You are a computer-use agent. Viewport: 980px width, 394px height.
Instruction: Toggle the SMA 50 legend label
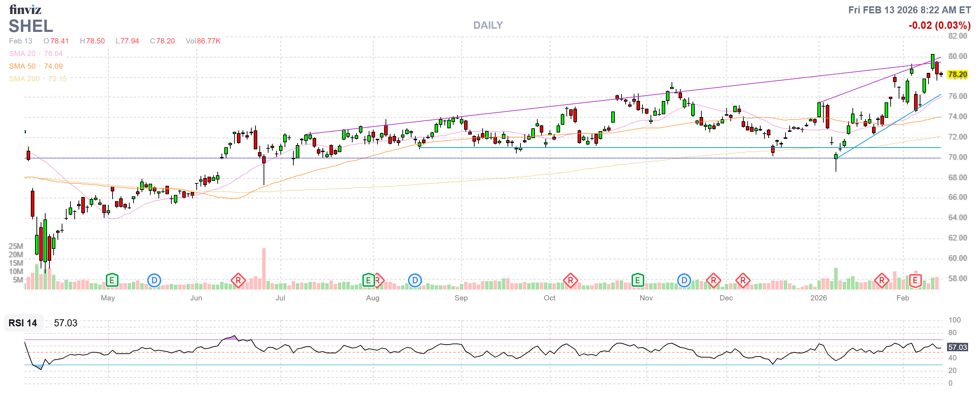click(x=22, y=66)
